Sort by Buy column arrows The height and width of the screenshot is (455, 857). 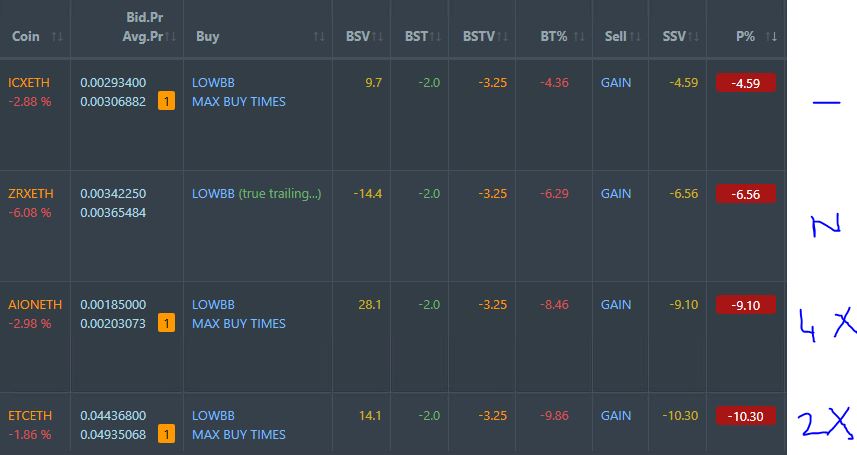tap(319, 37)
